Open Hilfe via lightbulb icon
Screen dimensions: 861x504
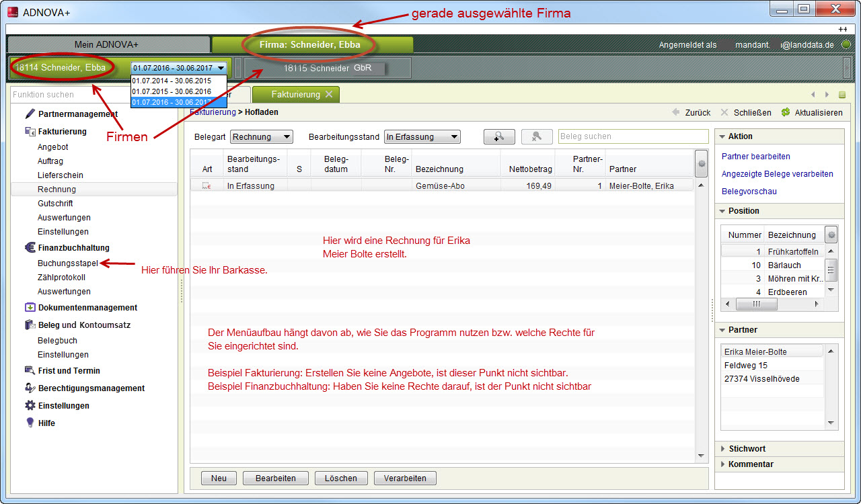pyautogui.click(x=30, y=423)
